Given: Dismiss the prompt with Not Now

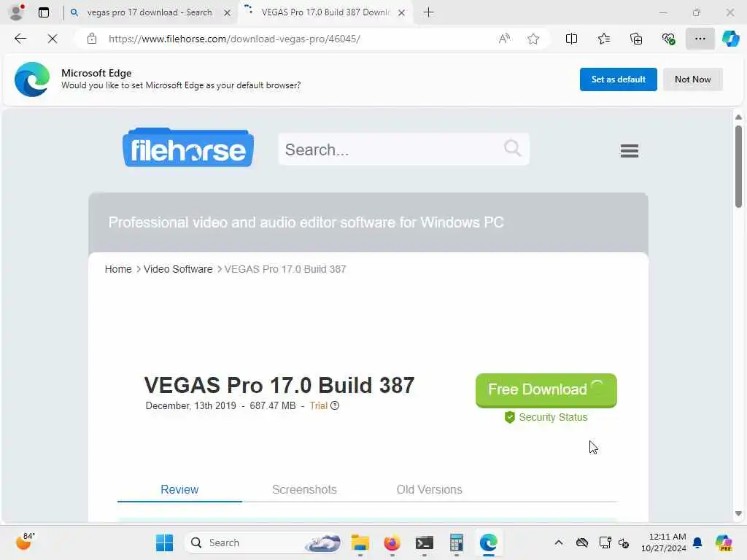Looking at the screenshot, I should (692, 79).
